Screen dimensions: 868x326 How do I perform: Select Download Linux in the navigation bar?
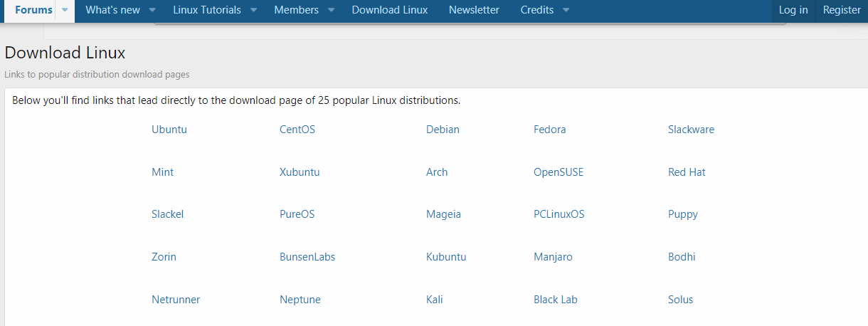(x=390, y=10)
